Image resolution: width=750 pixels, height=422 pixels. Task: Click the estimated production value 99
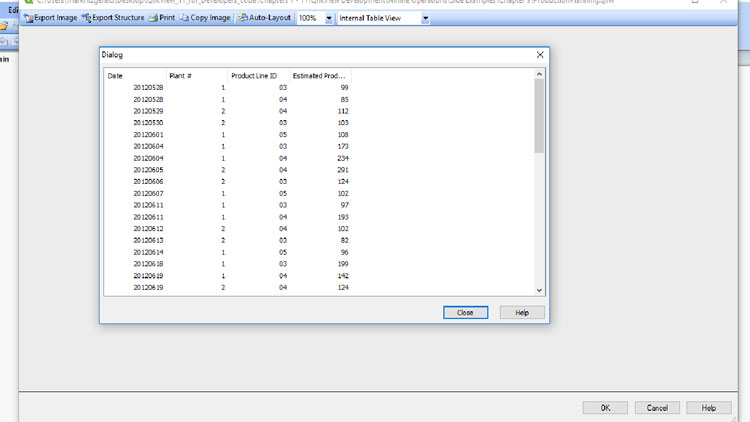pyautogui.click(x=344, y=88)
